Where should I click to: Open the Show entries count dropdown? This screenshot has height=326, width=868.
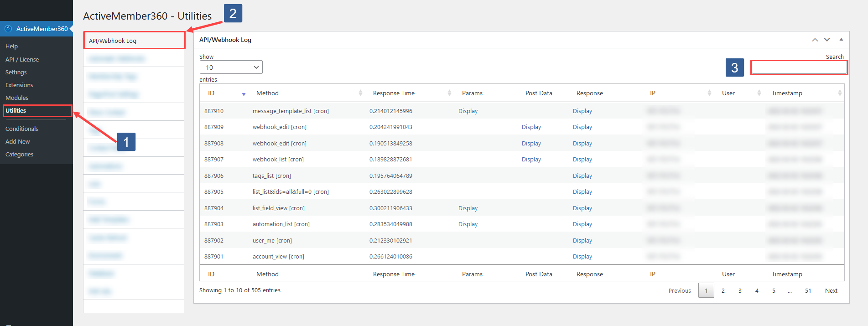[x=231, y=67]
